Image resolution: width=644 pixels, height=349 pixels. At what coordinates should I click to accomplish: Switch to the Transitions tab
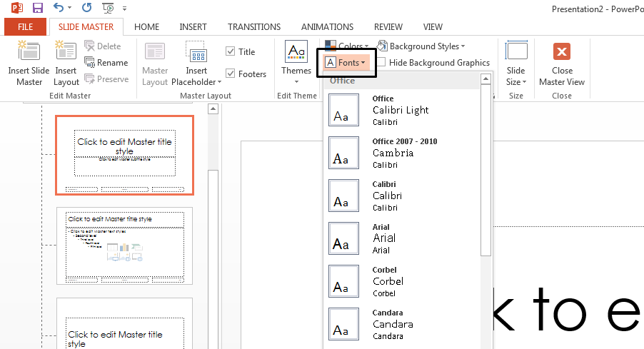254,27
